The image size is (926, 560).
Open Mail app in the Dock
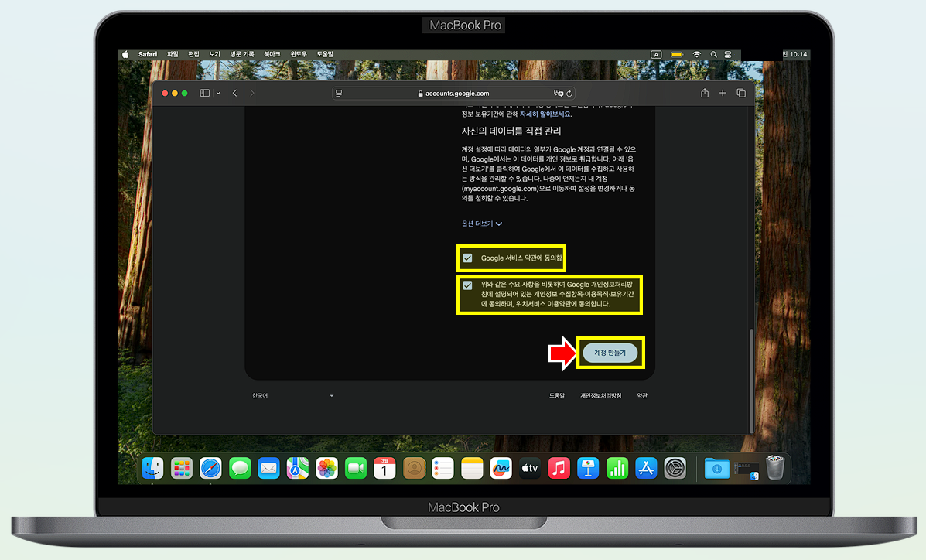[x=268, y=469]
